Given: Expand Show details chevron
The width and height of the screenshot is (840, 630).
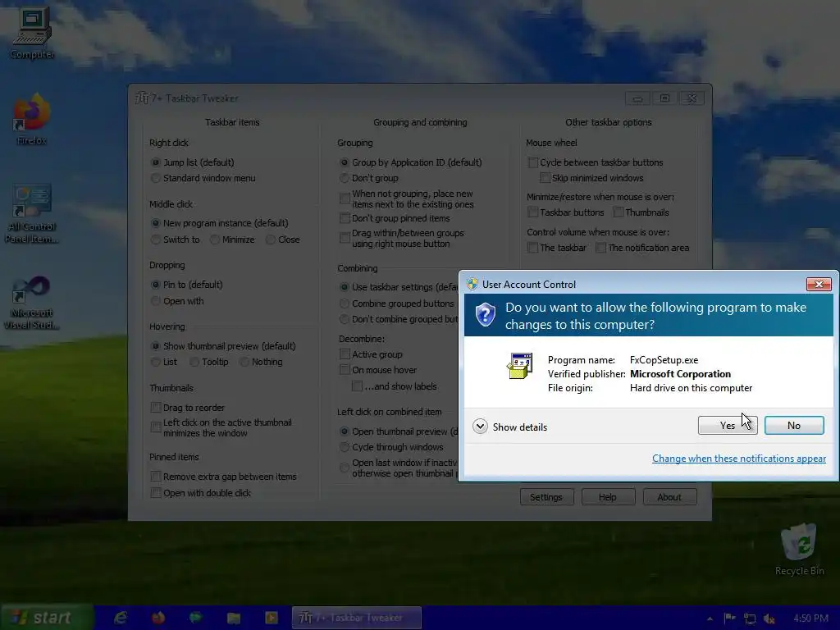Looking at the screenshot, I should [x=480, y=427].
